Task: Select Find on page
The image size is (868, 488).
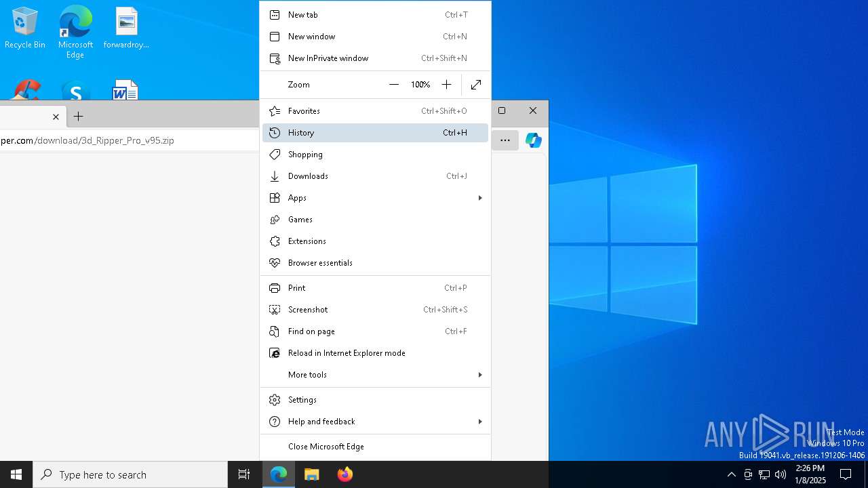Action: [375, 331]
